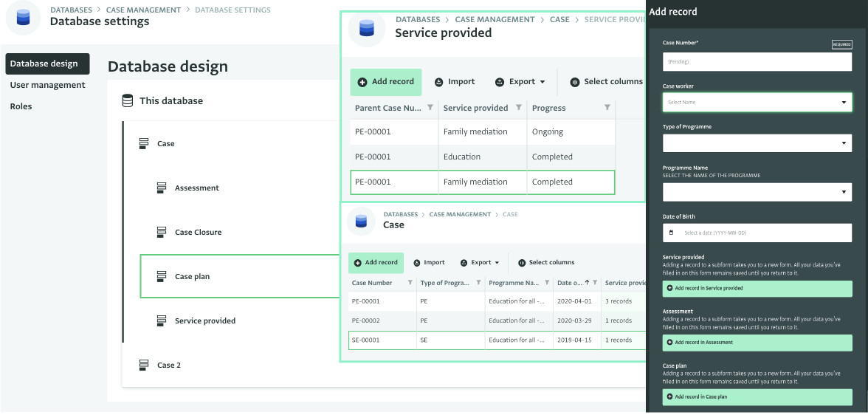Open Roles in left sidebar
This screenshot has width=868, height=415.
click(21, 106)
